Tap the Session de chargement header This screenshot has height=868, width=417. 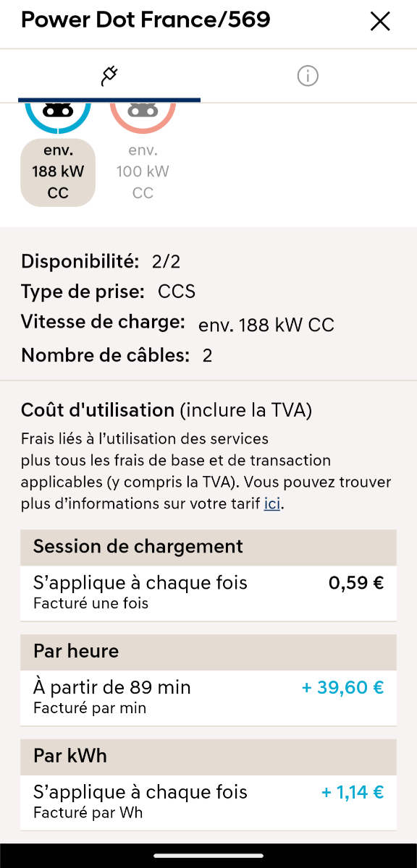point(208,548)
